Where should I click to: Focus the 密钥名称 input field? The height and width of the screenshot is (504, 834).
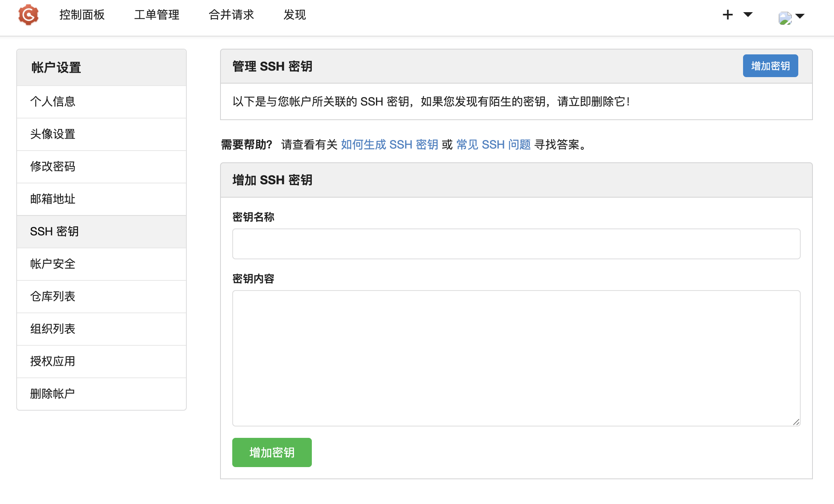(x=516, y=244)
